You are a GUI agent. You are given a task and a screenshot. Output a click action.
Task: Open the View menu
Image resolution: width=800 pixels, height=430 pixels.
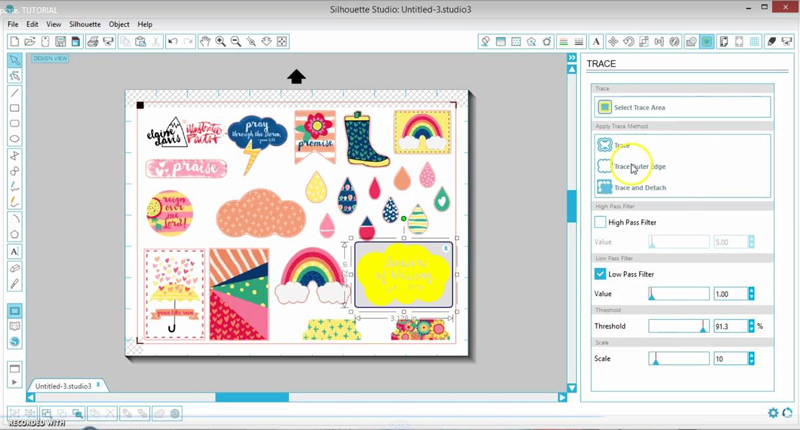coord(54,24)
